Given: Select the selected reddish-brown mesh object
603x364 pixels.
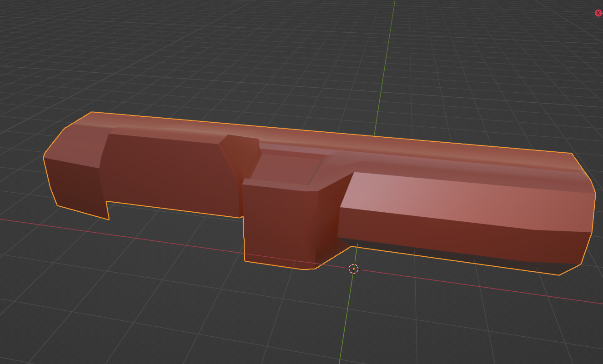Looking at the screenshot, I should [x=318, y=193].
